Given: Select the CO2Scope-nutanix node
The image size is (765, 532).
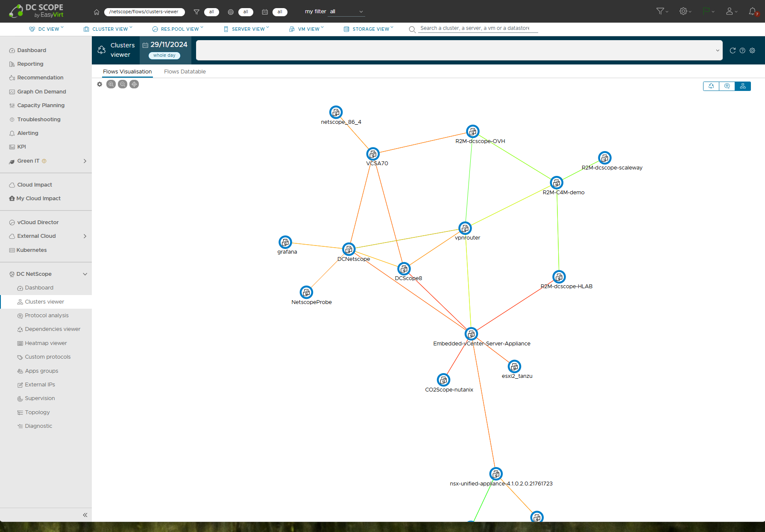Looking at the screenshot, I should point(444,380).
